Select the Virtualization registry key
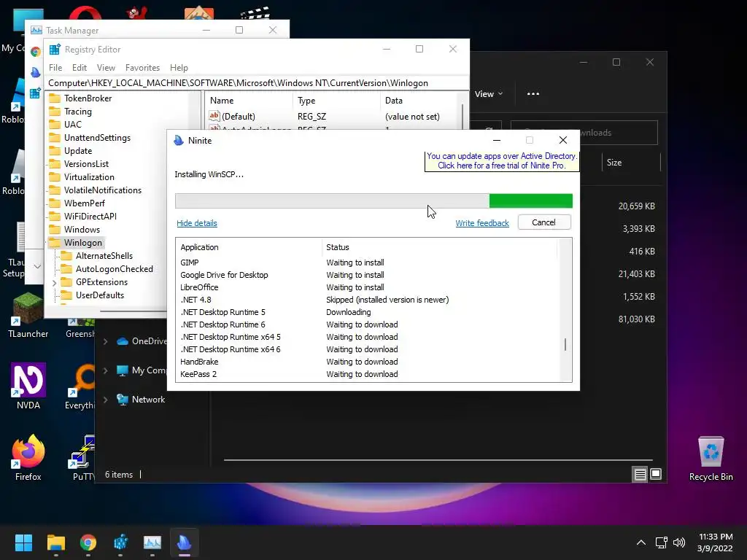 coord(89,177)
